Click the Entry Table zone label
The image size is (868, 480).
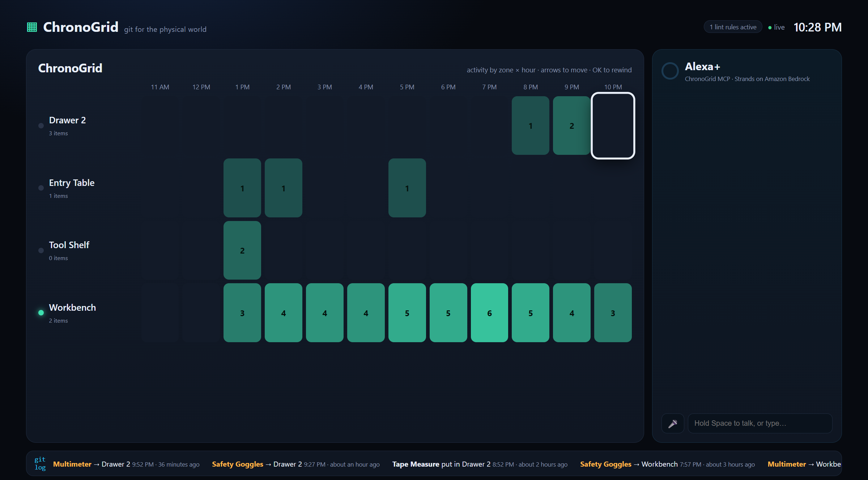(72, 183)
